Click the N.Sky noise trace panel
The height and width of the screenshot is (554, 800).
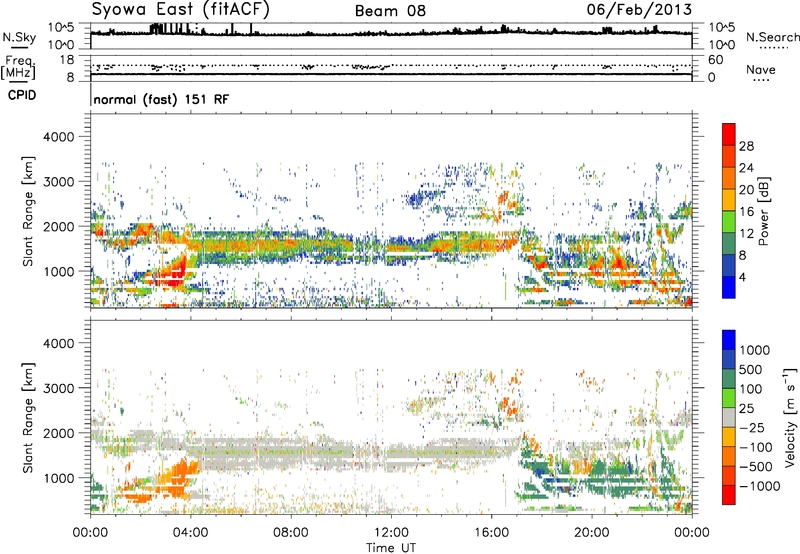(391, 36)
